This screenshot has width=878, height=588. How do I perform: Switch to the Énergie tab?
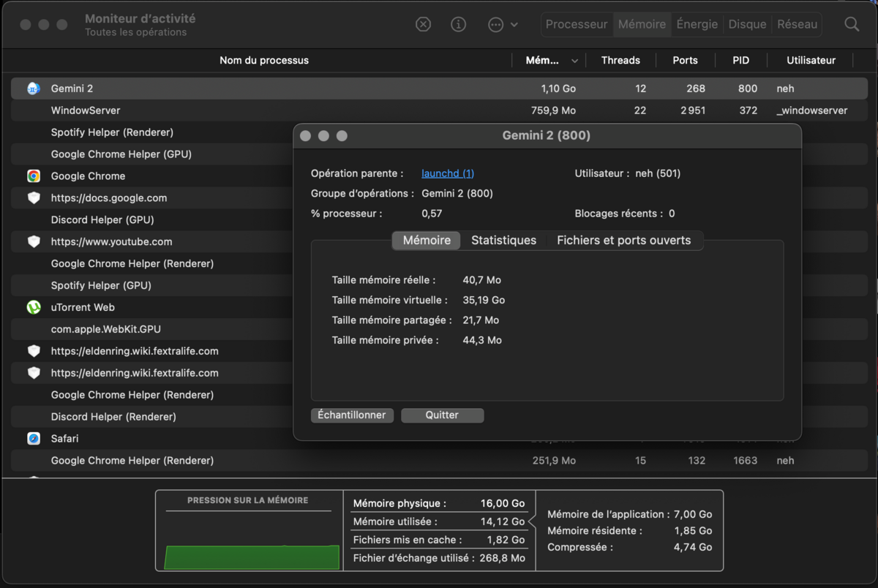[697, 24]
